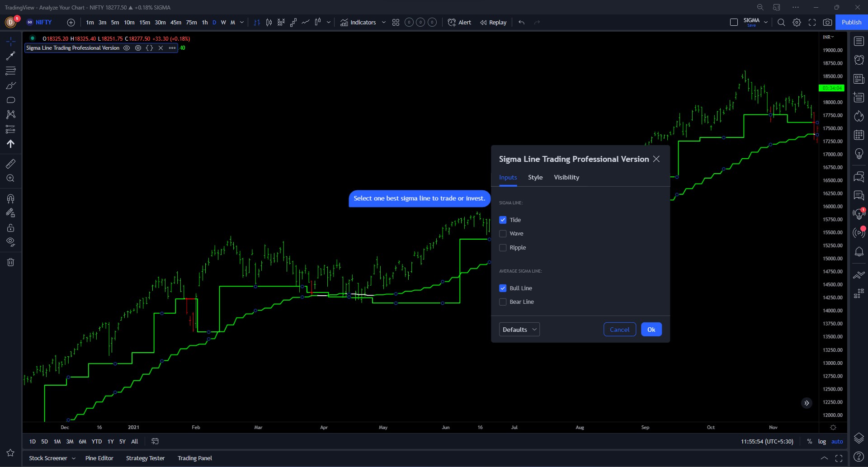868x467 pixels.
Task: Click the undo arrow
Action: pos(521,22)
